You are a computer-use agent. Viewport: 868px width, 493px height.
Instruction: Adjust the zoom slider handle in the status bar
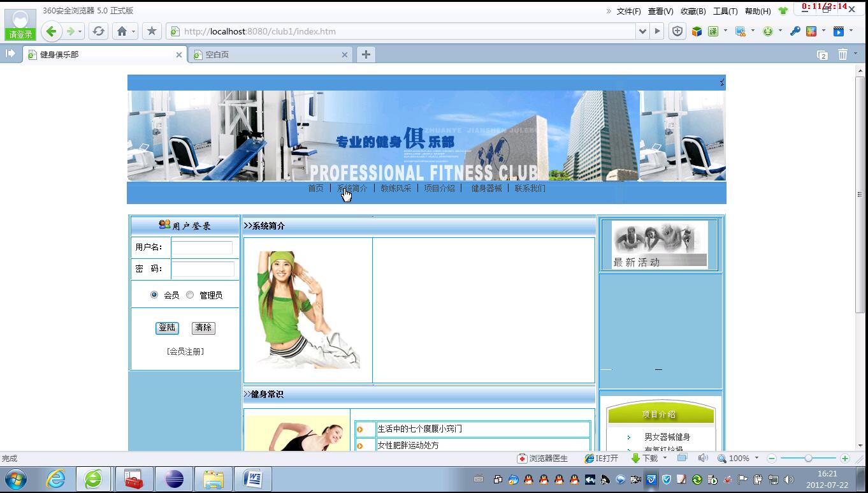(808, 458)
